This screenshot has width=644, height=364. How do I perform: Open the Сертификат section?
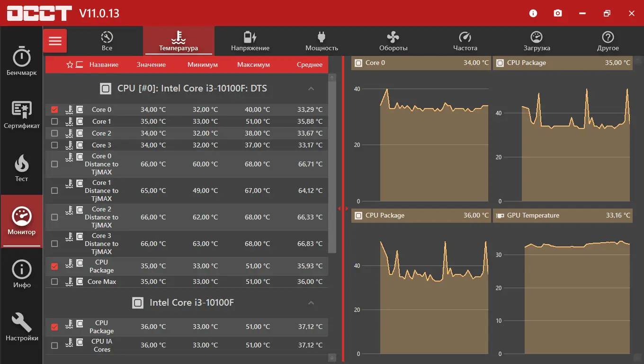coord(21,114)
